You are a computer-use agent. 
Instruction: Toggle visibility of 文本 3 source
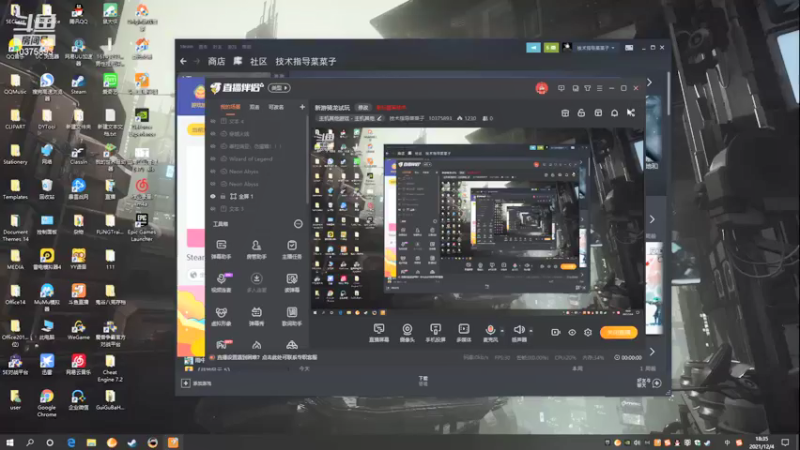pyautogui.click(x=213, y=209)
